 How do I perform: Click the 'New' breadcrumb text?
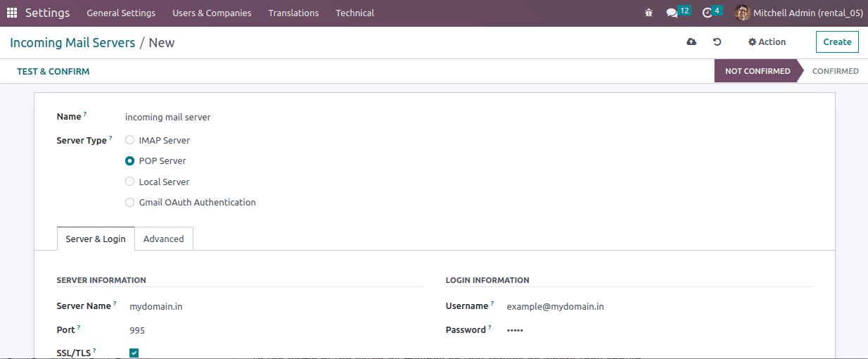click(x=162, y=43)
